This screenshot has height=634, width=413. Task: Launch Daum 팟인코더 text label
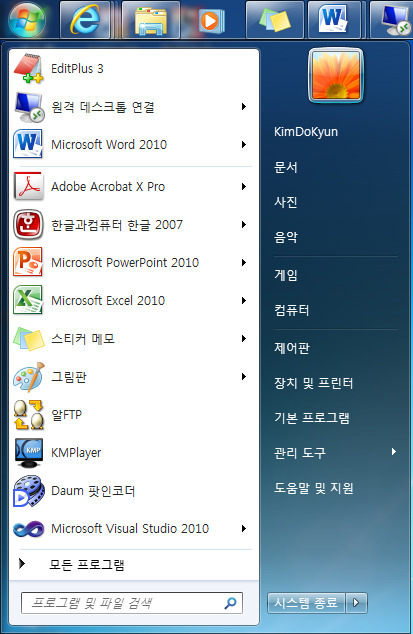click(93, 491)
